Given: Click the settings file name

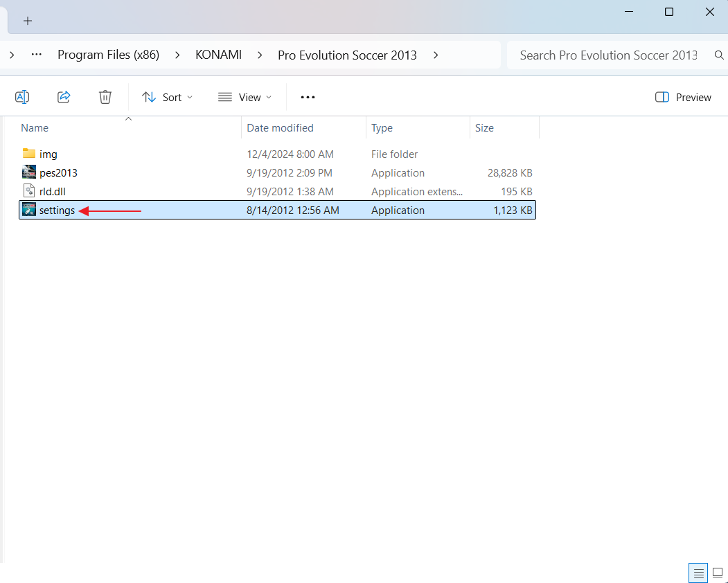Looking at the screenshot, I should 57,210.
